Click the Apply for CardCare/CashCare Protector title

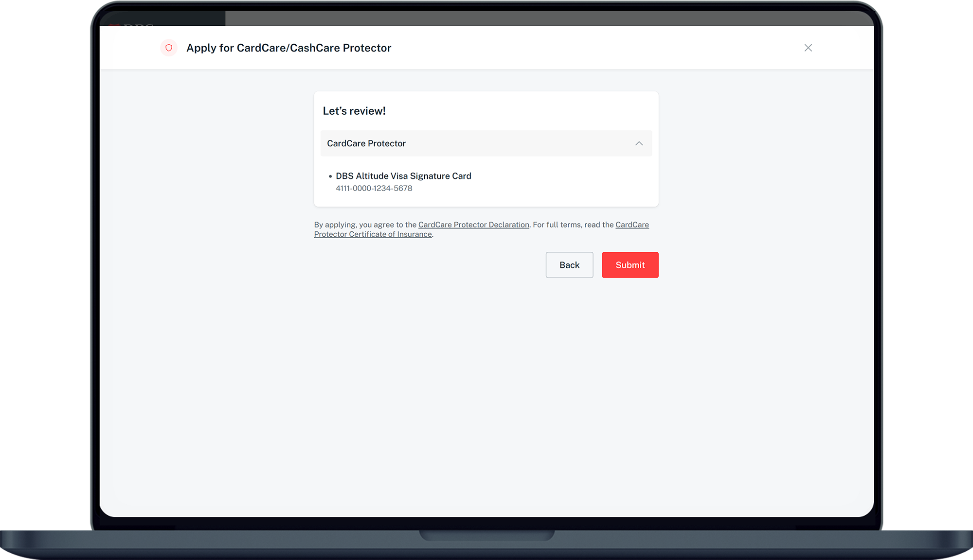pyautogui.click(x=288, y=48)
